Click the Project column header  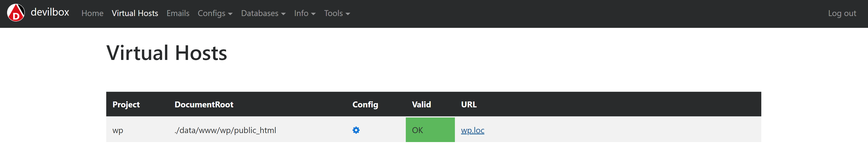126,104
